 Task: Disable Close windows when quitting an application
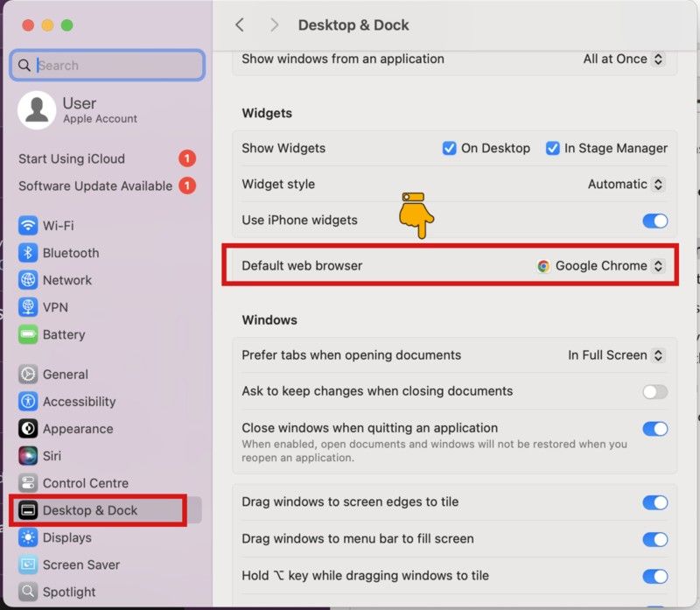tap(655, 429)
